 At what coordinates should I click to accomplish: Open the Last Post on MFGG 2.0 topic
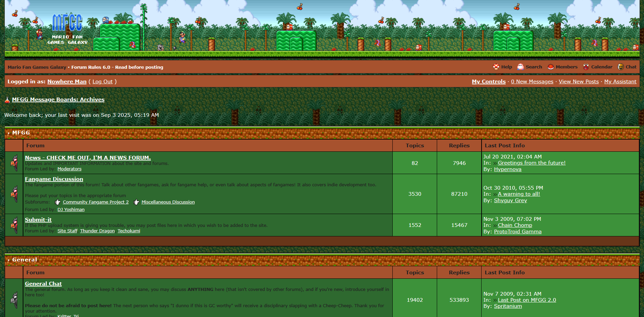pos(527,300)
